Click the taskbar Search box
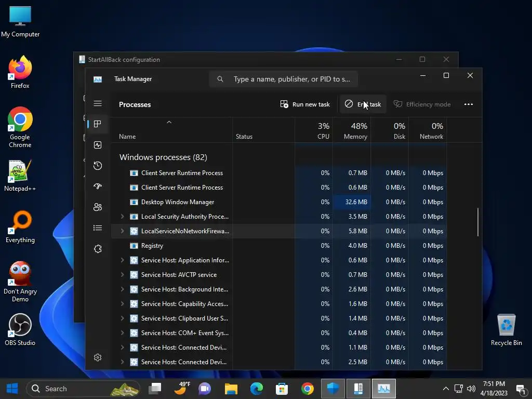Screen dimensions: 532x399 (83, 389)
